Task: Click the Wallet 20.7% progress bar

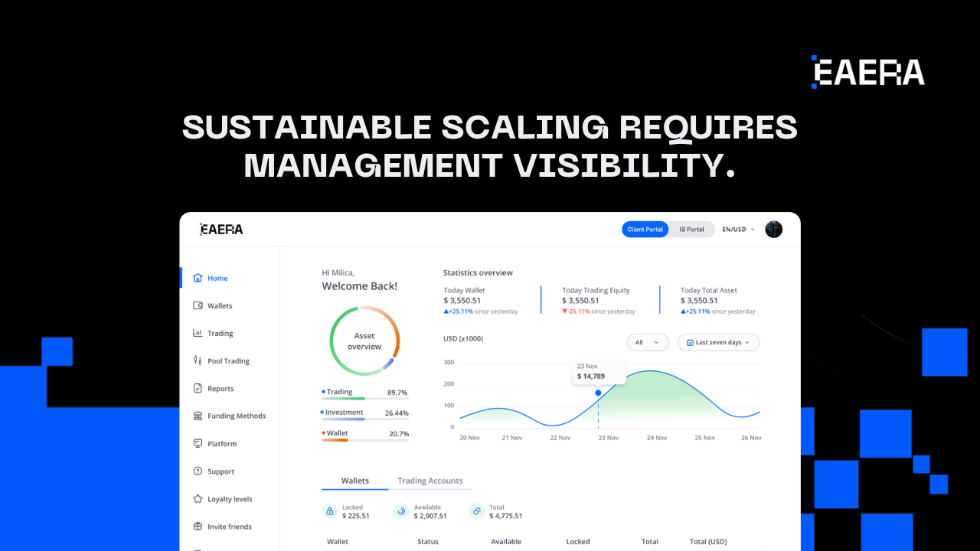Action: (x=365, y=440)
